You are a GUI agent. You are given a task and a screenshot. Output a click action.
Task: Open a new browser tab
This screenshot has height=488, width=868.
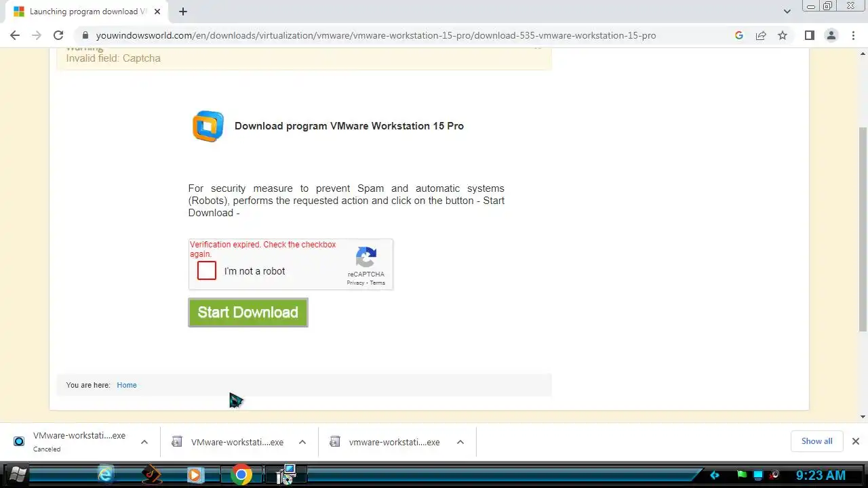pos(183,12)
